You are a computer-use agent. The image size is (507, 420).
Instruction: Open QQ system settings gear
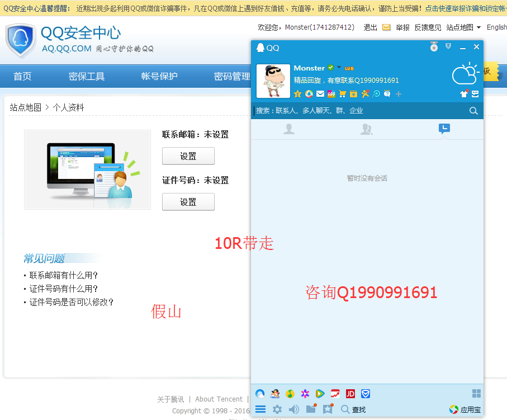pos(277,409)
